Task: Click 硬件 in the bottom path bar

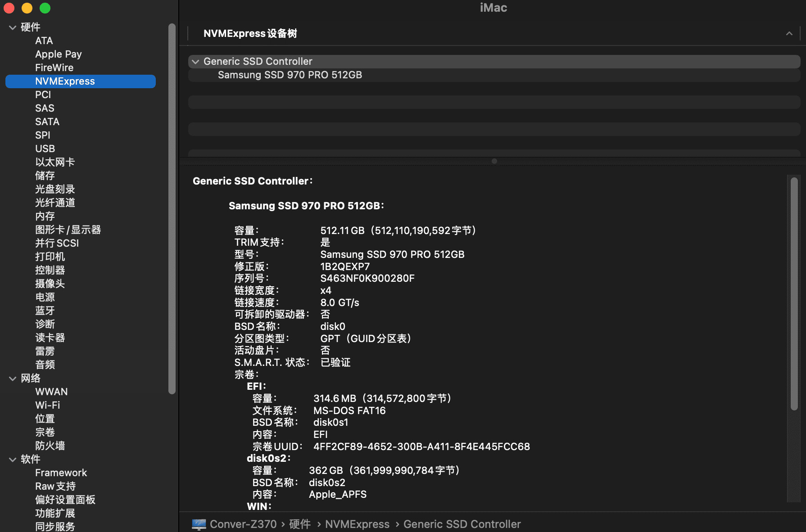Action: [x=300, y=524]
